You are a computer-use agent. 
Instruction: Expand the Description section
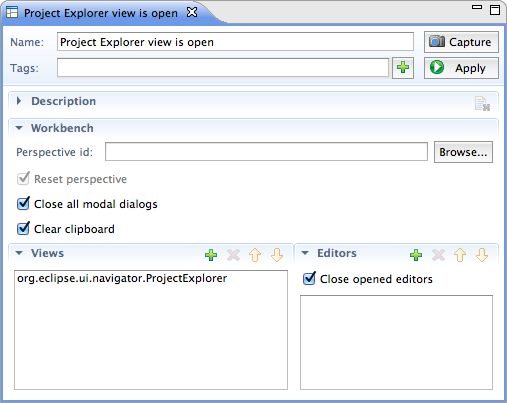pos(19,101)
